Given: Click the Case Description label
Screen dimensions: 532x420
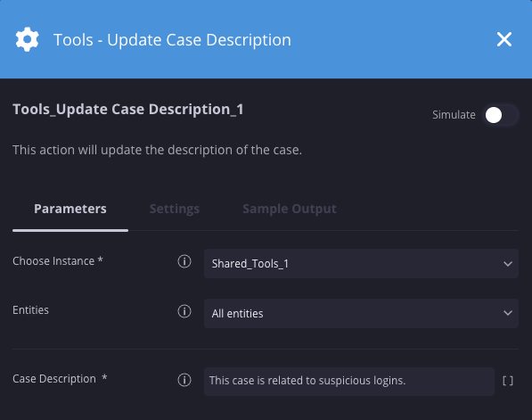Looking at the screenshot, I should point(60,379).
